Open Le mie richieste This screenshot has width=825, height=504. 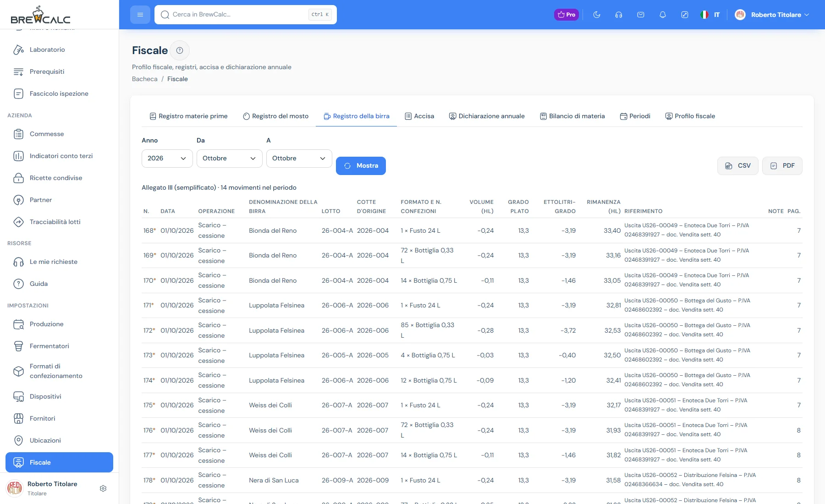point(59,262)
